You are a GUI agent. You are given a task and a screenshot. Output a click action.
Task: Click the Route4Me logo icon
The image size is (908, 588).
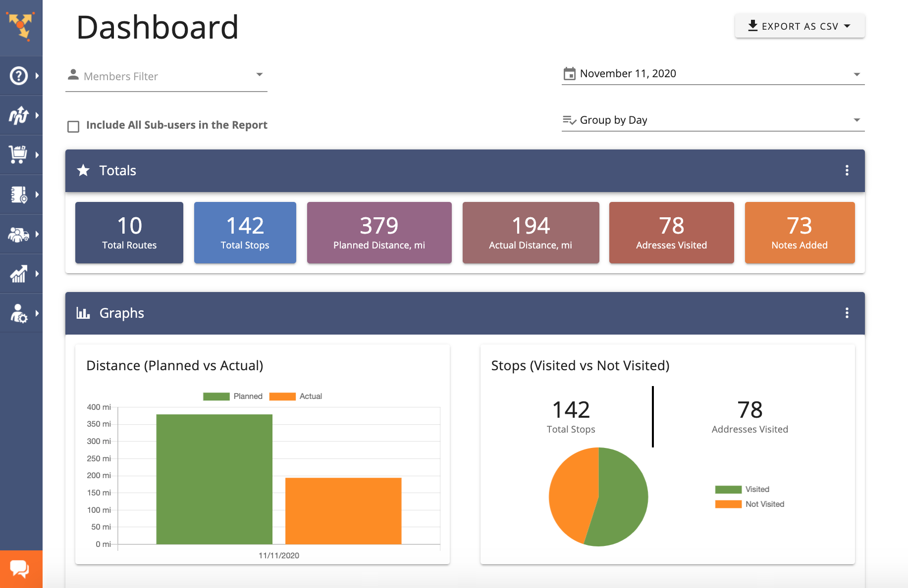pyautogui.click(x=20, y=26)
